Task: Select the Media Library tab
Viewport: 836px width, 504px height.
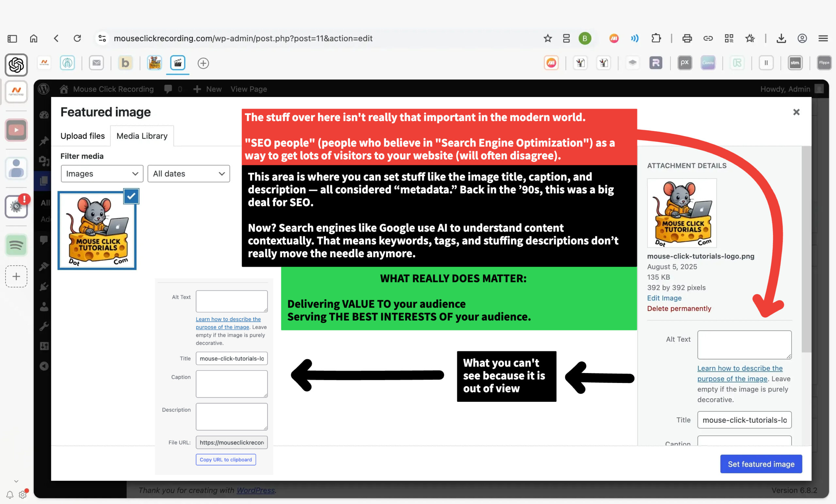Action: 142,136
